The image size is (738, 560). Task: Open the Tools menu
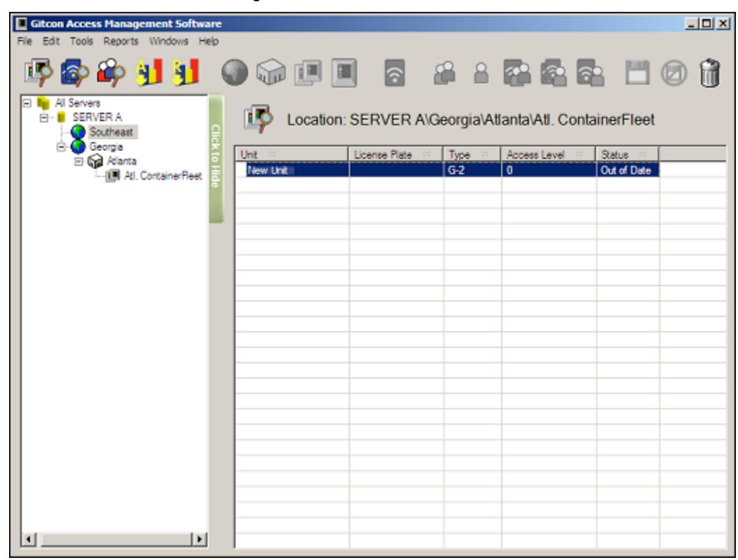point(82,41)
